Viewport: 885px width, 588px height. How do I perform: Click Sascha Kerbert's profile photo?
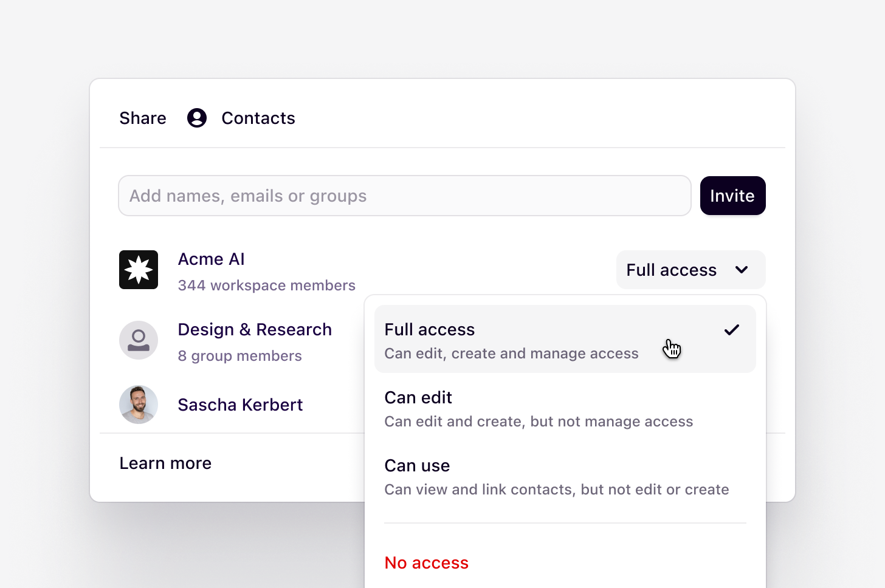(x=139, y=405)
